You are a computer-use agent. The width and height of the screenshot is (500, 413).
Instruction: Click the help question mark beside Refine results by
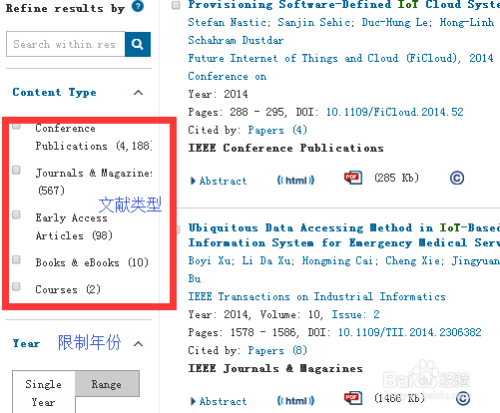pyautogui.click(x=138, y=6)
